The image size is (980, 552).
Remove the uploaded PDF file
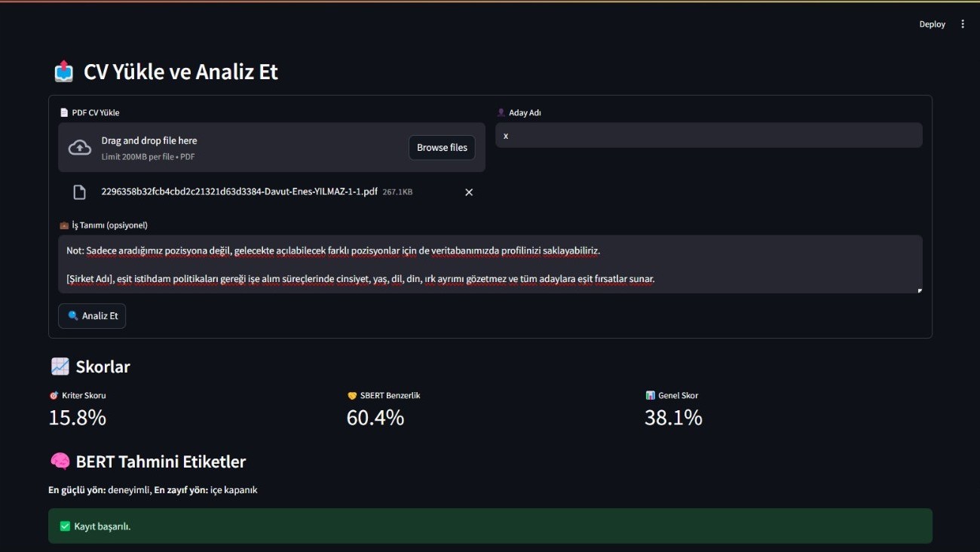coord(469,192)
